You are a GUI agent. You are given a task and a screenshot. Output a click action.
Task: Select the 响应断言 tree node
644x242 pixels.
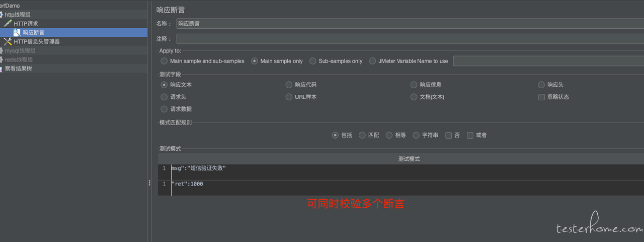[34, 32]
